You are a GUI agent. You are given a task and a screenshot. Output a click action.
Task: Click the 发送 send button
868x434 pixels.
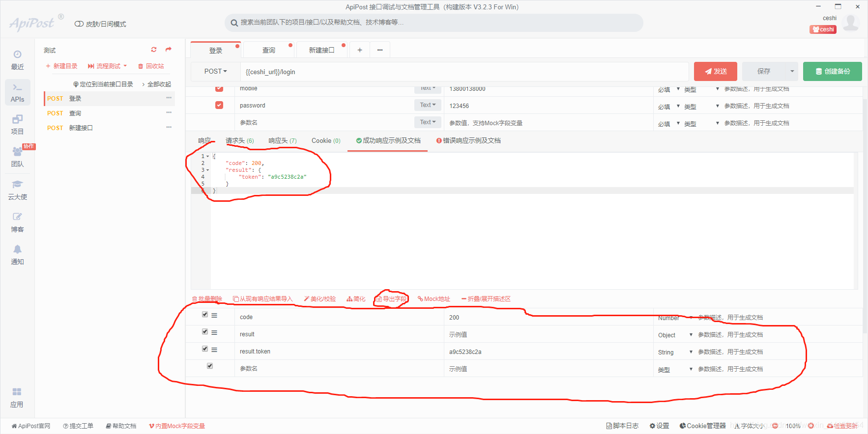[x=716, y=71]
